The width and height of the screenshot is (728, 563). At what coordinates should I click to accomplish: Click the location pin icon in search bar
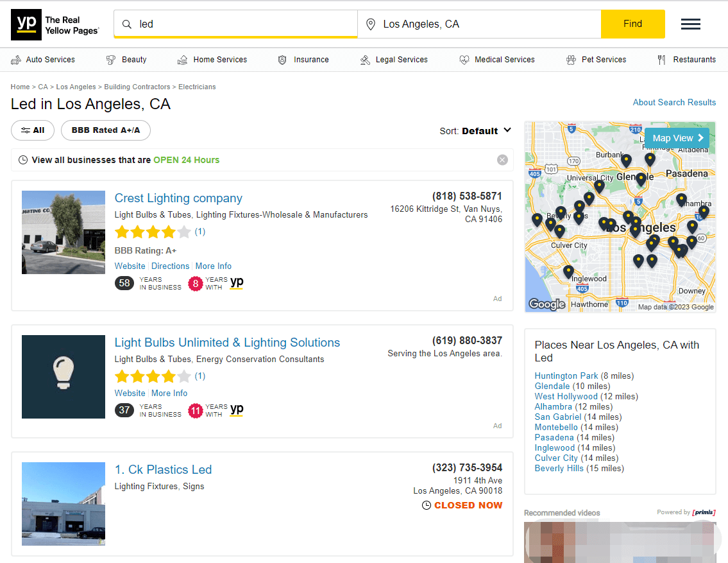coord(371,24)
